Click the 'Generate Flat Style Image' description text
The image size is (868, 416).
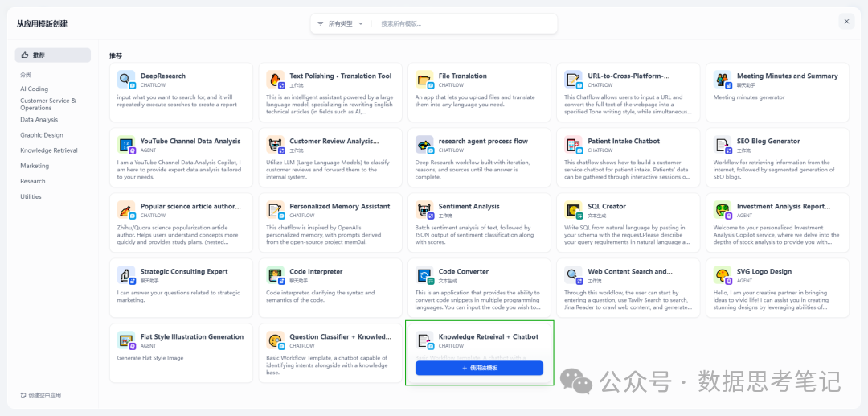[x=150, y=358]
